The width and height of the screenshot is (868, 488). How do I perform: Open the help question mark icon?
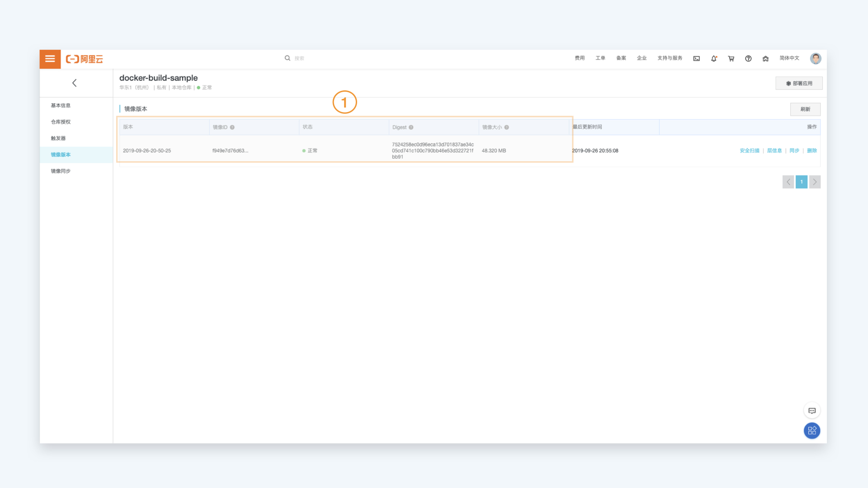click(748, 59)
